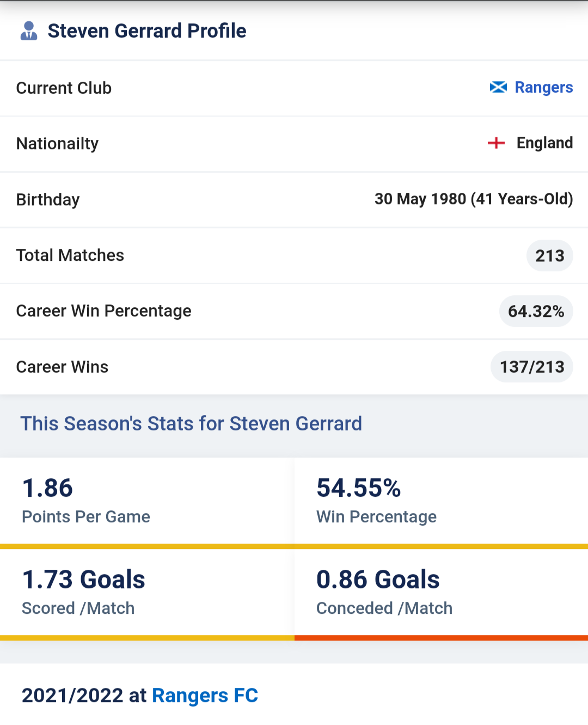Click the 64.32% win percentage badge
The image size is (588, 725).
click(x=536, y=311)
